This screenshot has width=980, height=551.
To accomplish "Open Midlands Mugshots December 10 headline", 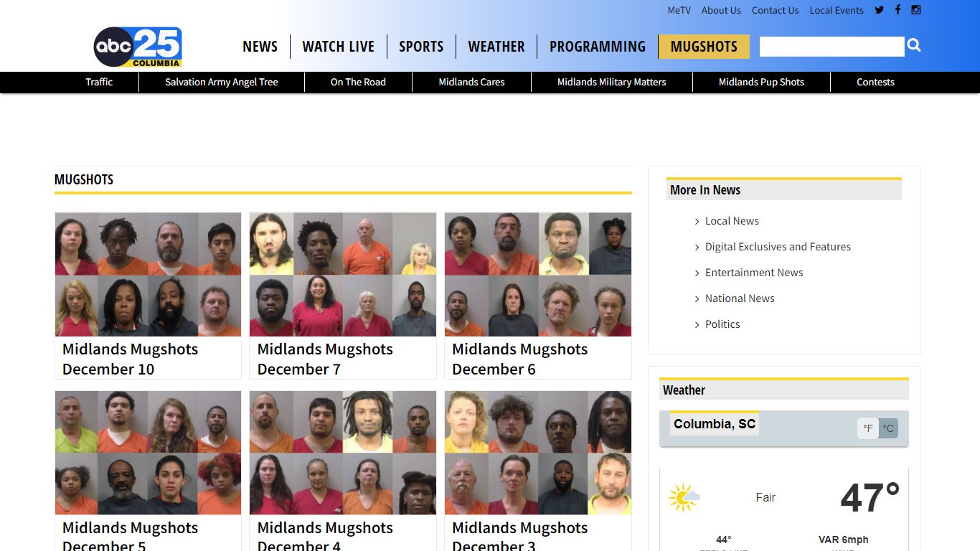I will tap(130, 359).
